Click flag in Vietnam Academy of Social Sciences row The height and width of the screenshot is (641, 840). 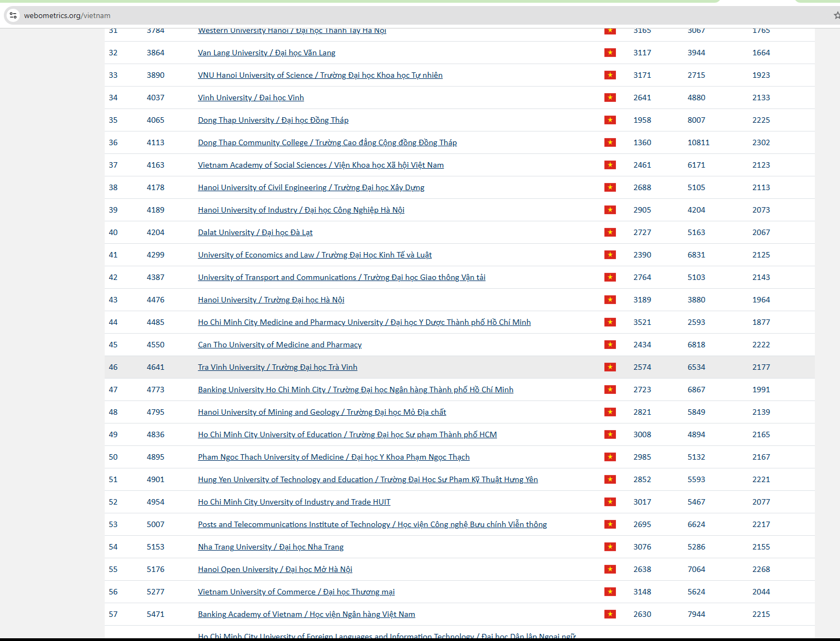(610, 165)
